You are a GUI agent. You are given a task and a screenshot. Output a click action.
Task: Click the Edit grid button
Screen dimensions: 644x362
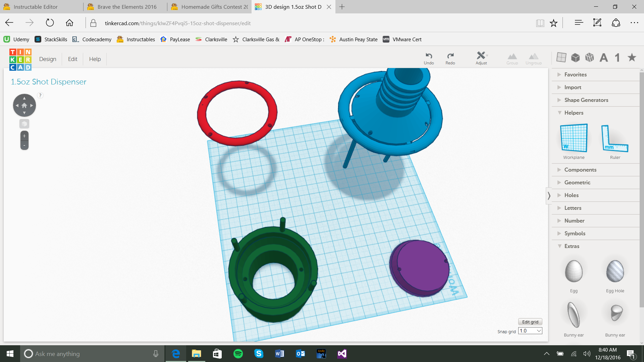click(x=530, y=322)
